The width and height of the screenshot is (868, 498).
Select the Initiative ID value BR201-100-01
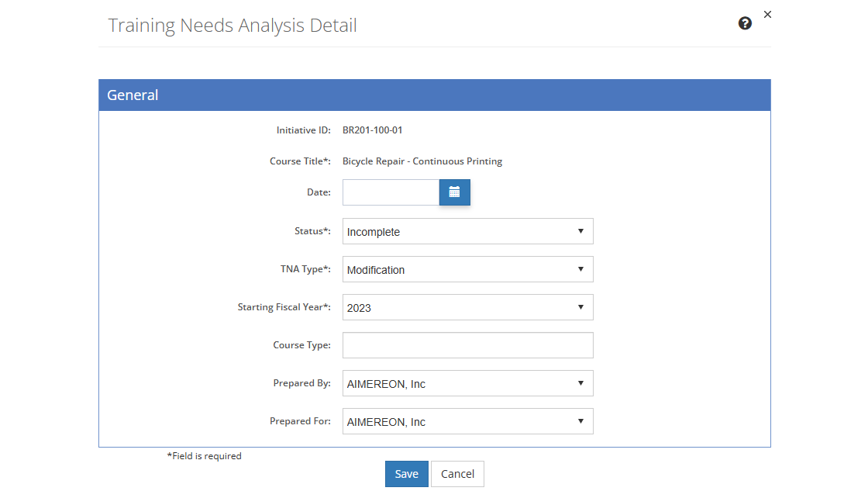[373, 130]
